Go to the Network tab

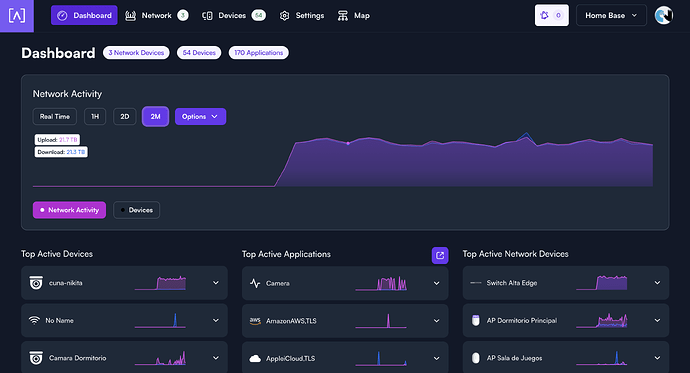tap(157, 15)
